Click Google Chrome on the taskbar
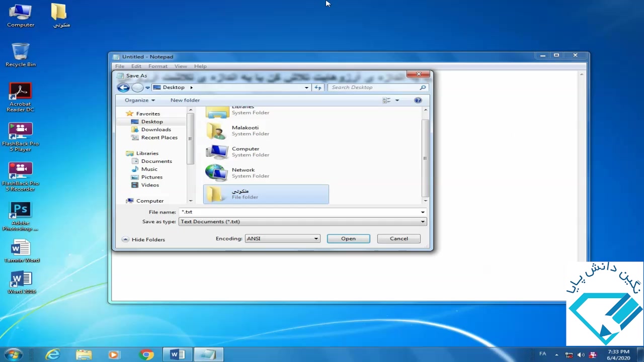This screenshot has width=644, height=362. 146,354
